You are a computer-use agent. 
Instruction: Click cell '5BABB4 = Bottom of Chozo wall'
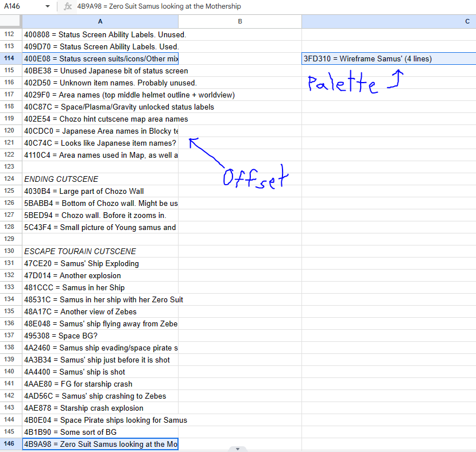click(100, 203)
